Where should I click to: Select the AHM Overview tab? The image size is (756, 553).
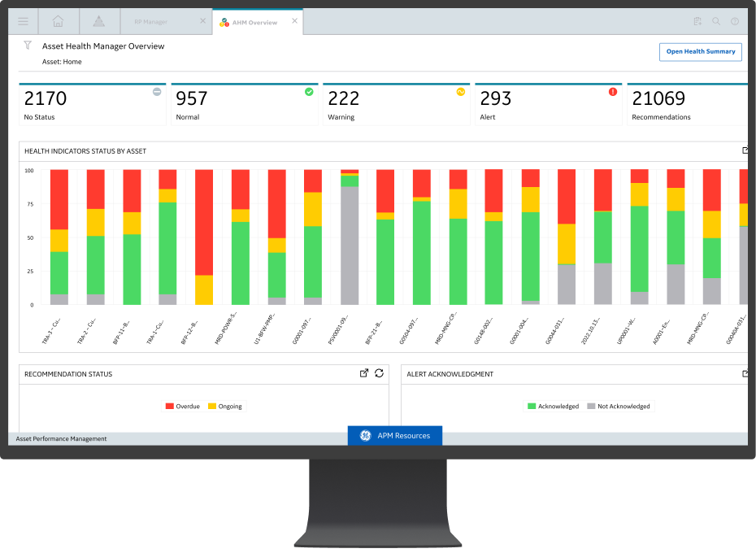tap(254, 23)
